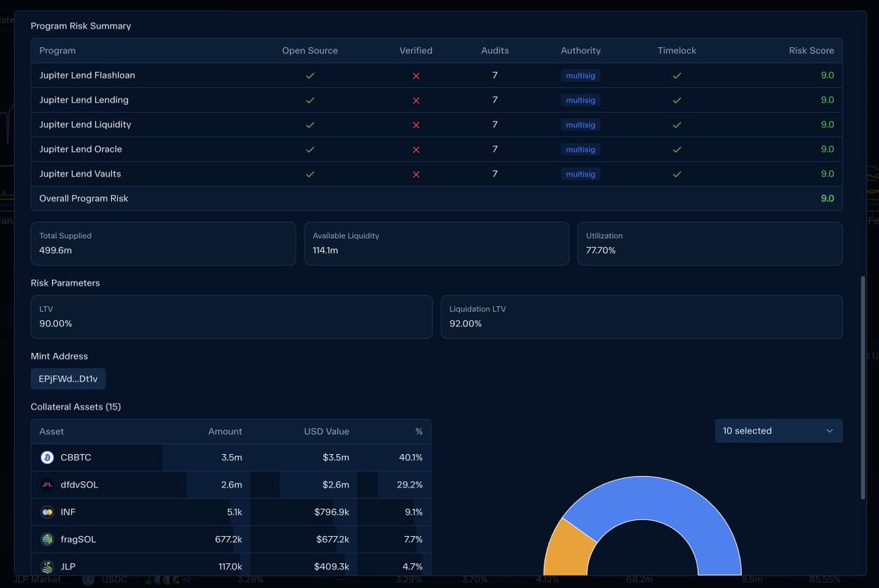Click the chevron arrow in the selection dropdown
This screenshot has width=879, height=588.
(x=829, y=431)
